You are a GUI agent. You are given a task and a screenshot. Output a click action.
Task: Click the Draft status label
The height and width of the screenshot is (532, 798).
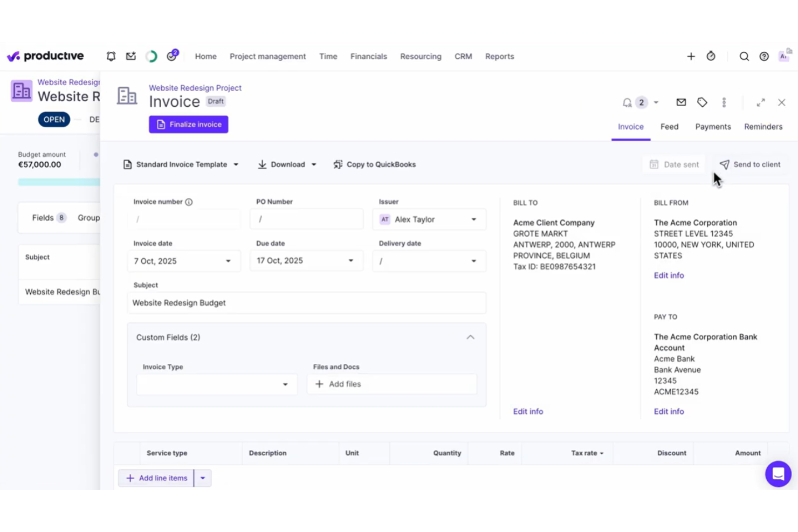click(x=216, y=101)
